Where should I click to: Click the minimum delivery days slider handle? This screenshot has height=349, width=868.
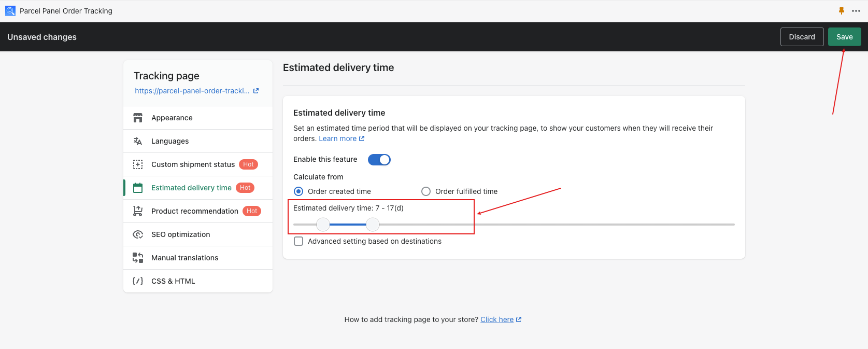(x=323, y=225)
